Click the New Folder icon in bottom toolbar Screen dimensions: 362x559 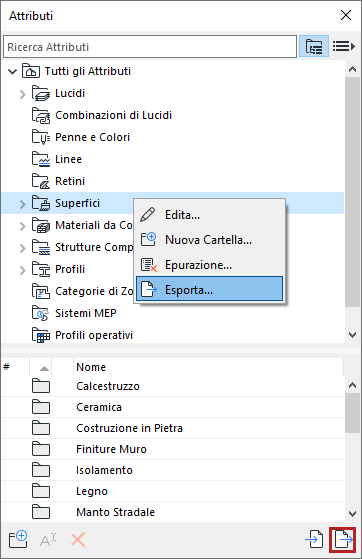(x=18, y=539)
